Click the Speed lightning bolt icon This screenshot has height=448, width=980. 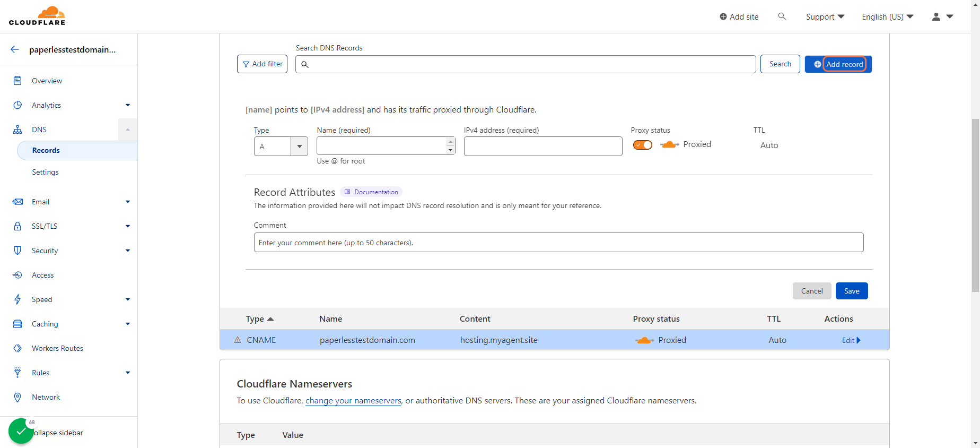pyautogui.click(x=17, y=299)
